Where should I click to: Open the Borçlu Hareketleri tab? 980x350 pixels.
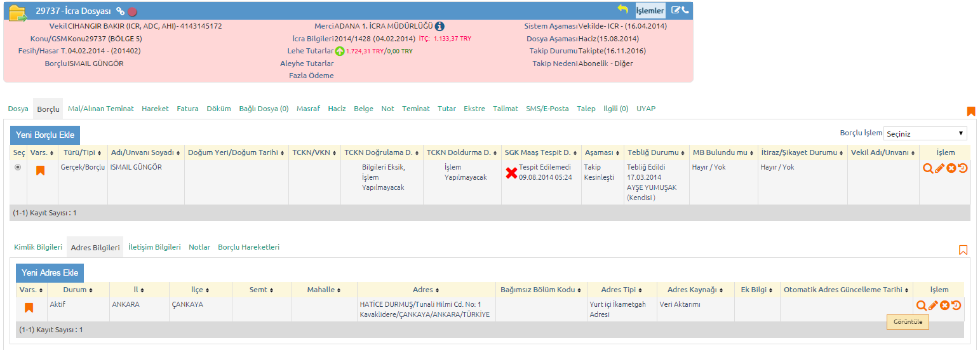tap(248, 247)
